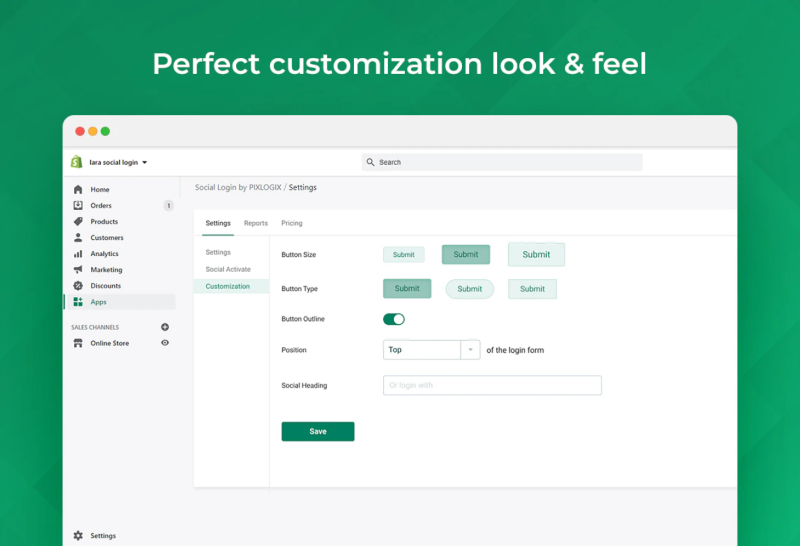This screenshot has width=800, height=546.
Task: Click the Save button
Action: point(318,431)
